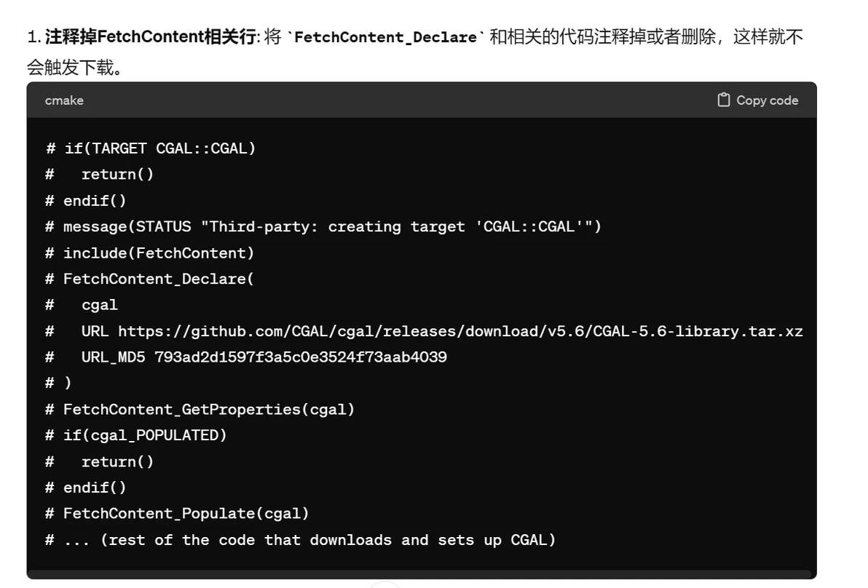Click the URL_MD5 hash line in code

click(x=246, y=357)
